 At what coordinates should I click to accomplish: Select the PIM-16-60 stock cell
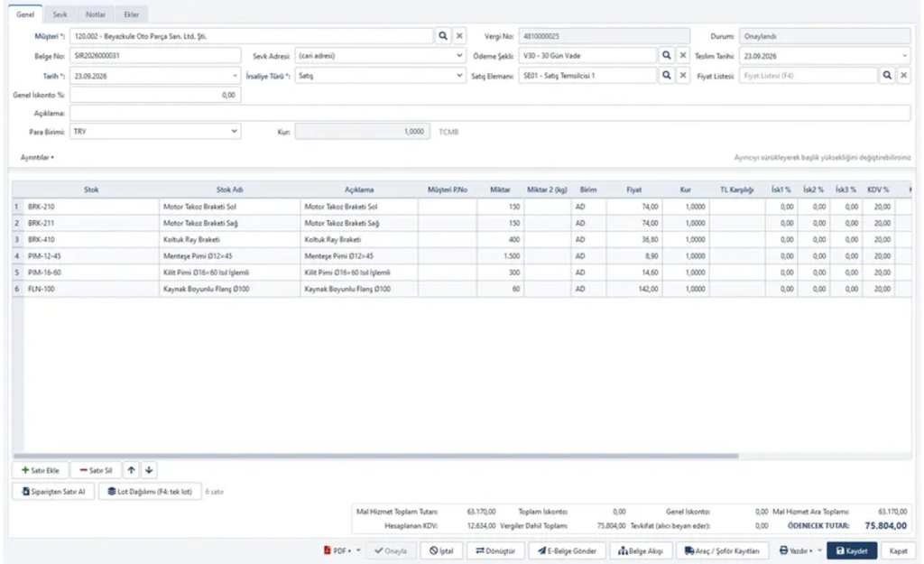point(91,273)
